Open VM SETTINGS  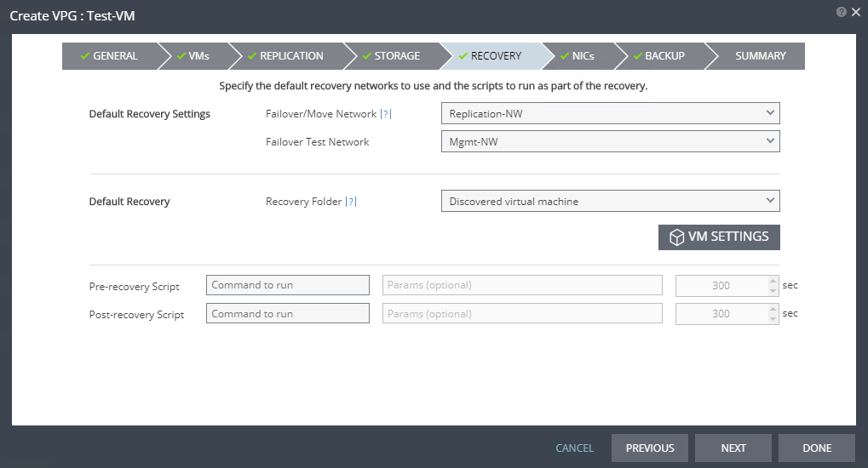click(x=719, y=237)
